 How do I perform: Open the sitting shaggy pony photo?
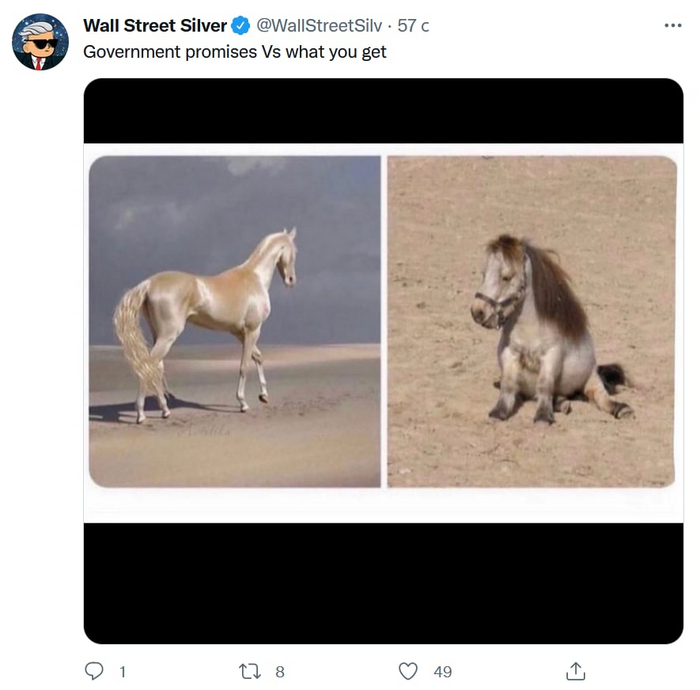[532, 320]
